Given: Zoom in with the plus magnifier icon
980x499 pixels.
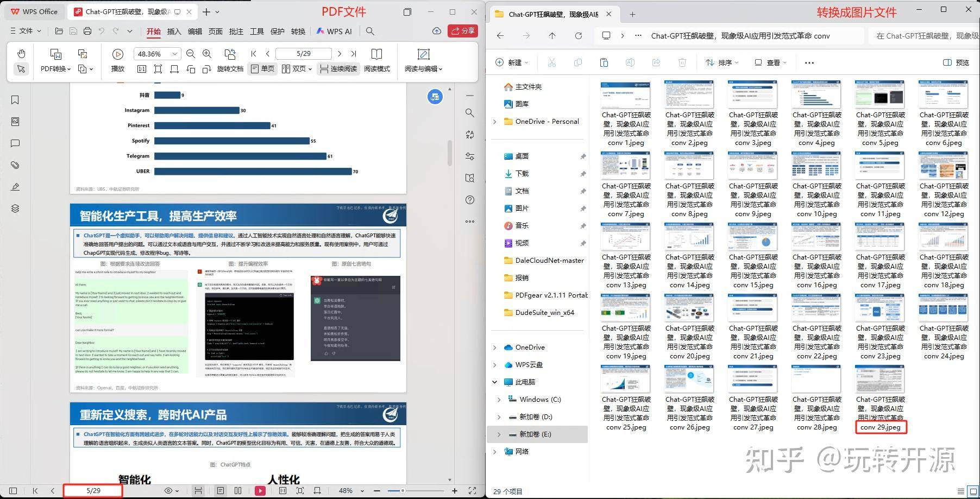Looking at the screenshot, I should click(207, 54).
